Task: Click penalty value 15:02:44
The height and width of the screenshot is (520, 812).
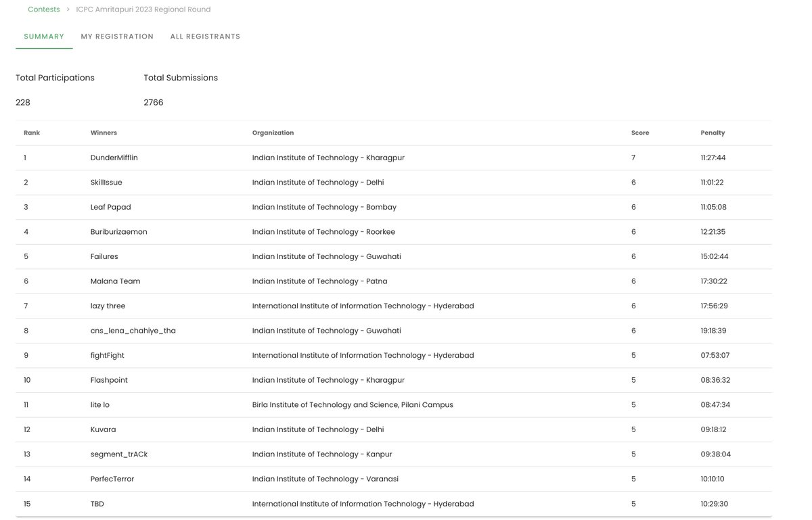Action: click(x=715, y=256)
